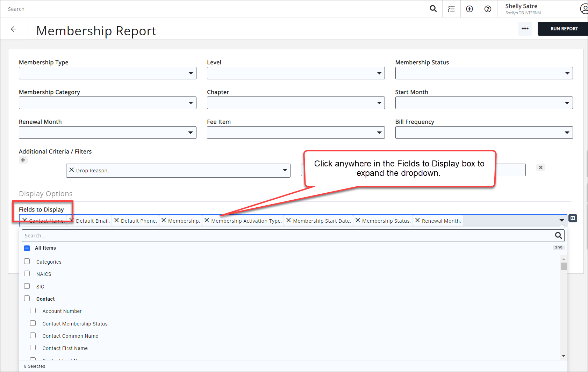Click the RUN REPORT button

tap(564, 29)
